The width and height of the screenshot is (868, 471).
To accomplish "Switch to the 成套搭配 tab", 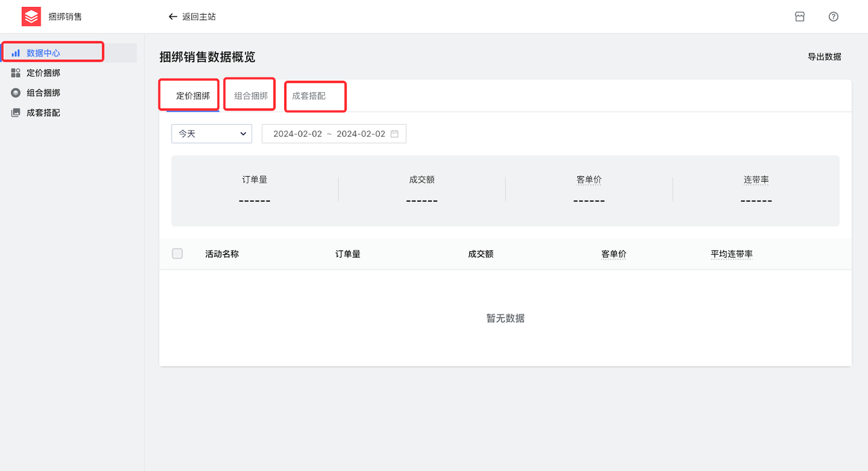I will (315, 96).
